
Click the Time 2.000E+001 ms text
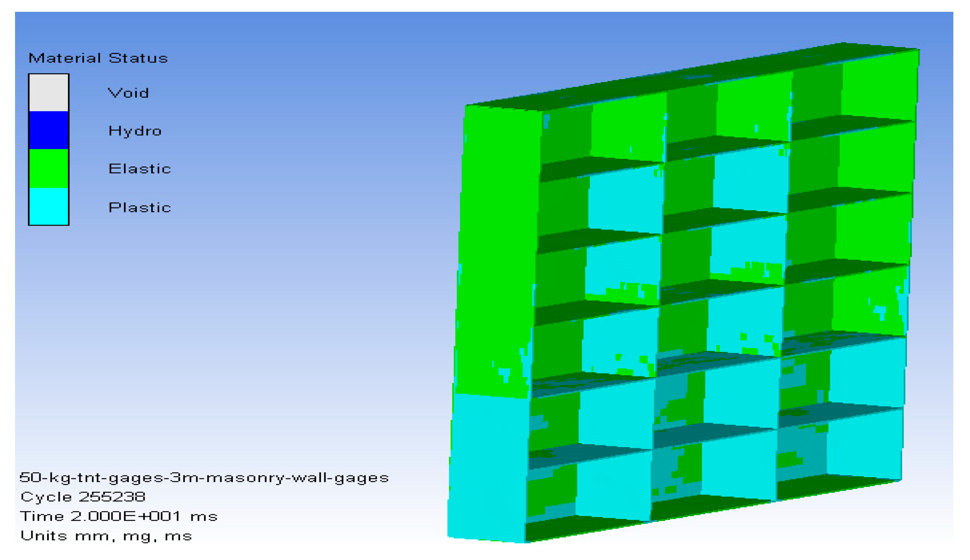click(119, 516)
